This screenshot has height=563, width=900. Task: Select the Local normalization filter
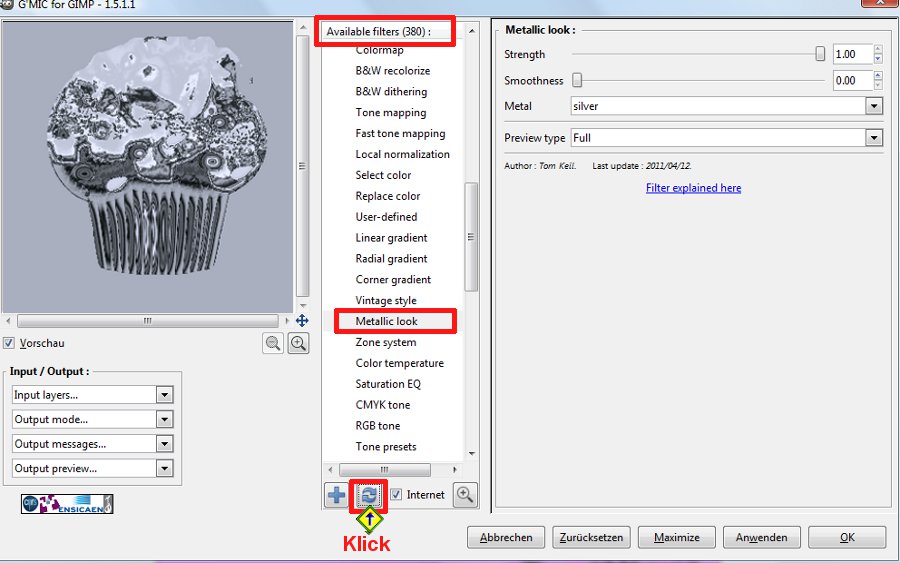[x=402, y=154]
